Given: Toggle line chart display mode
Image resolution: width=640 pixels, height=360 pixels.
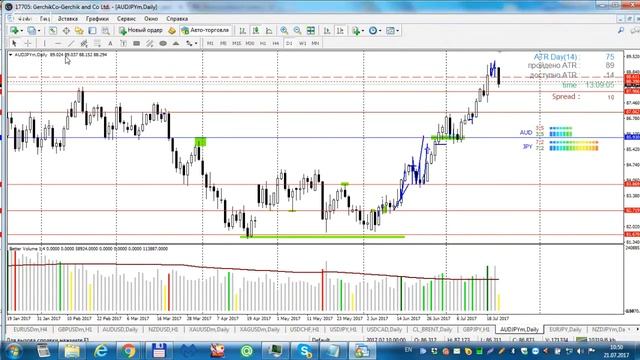Looking at the screenshot, I should click(269, 31).
